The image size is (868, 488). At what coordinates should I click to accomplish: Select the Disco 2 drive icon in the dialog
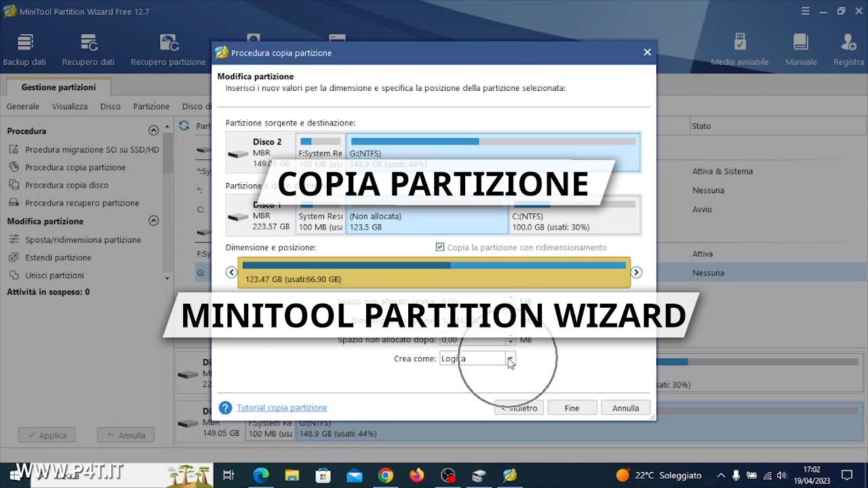pyautogui.click(x=238, y=154)
